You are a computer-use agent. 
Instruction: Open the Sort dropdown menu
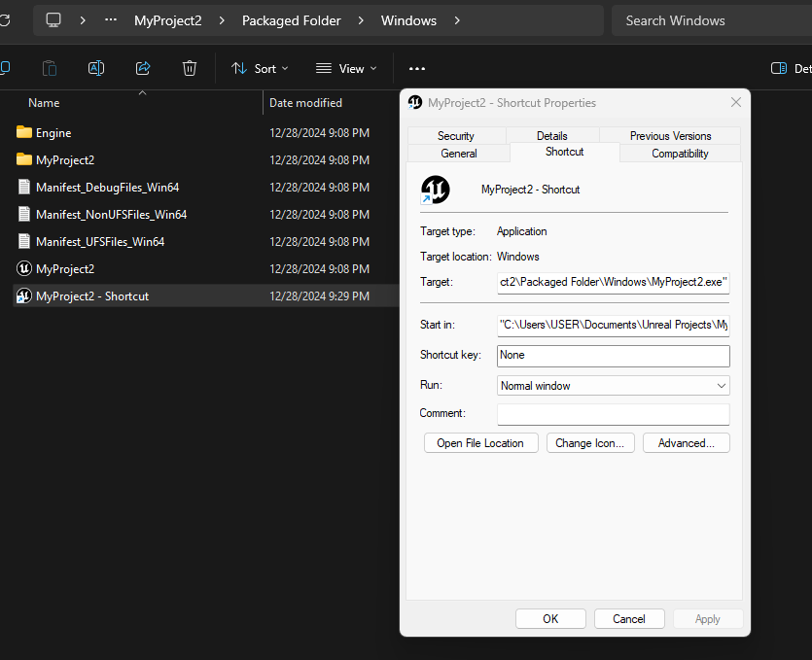point(260,68)
